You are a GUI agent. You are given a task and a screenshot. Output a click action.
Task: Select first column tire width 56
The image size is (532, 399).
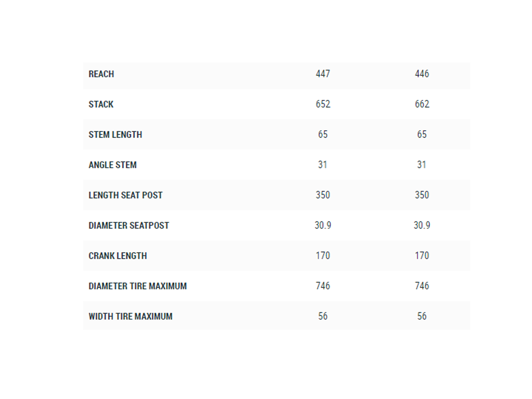[x=323, y=316]
